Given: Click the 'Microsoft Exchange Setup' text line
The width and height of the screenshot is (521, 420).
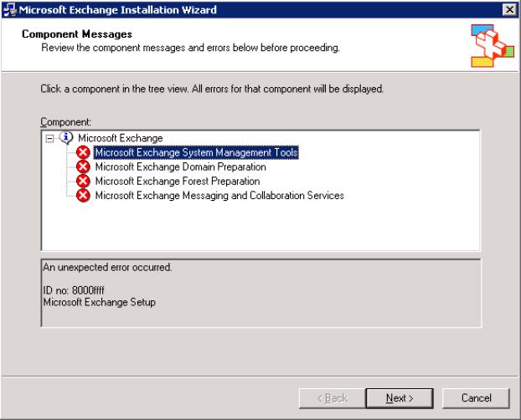Looking at the screenshot, I should (100, 302).
